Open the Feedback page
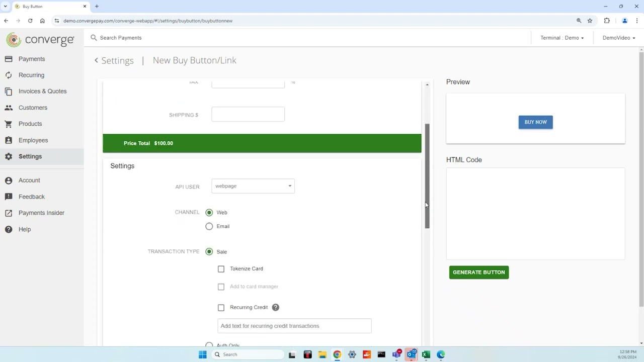Screen dimensions: 644x362 pyautogui.click(x=32, y=197)
